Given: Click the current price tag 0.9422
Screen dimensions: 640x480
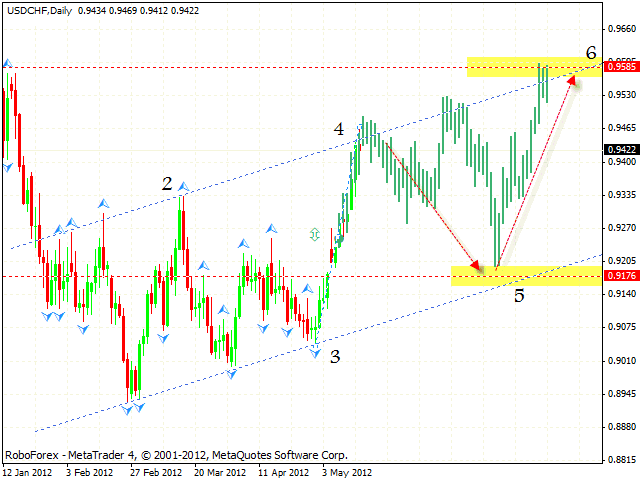Looking at the screenshot, I should (621, 150).
